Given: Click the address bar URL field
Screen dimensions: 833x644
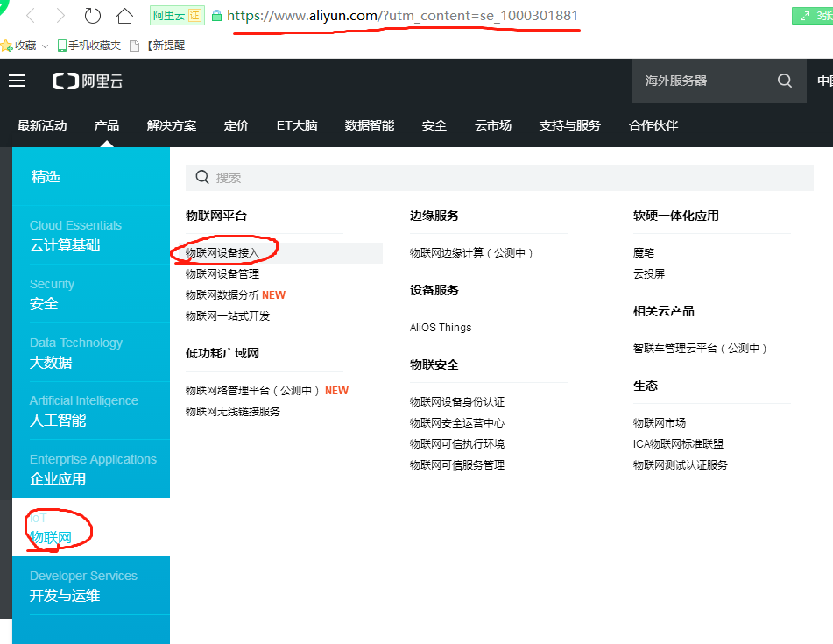Looking at the screenshot, I should [402, 16].
